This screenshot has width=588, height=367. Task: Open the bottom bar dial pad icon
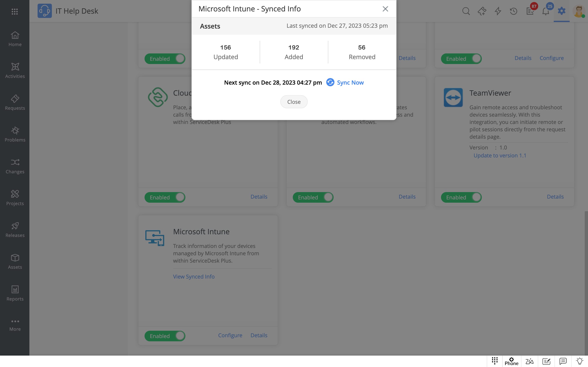click(495, 361)
